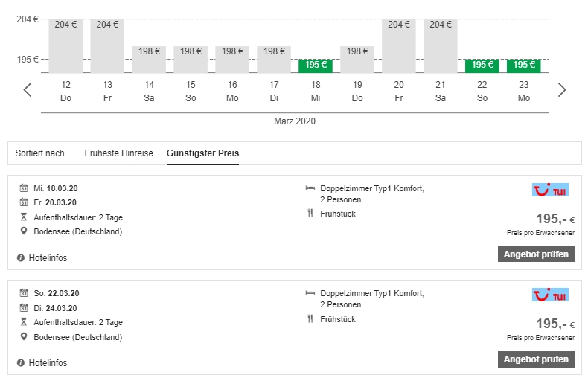Sort by Früheste Hinreise
The height and width of the screenshot is (381, 588).
pos(118,153)
